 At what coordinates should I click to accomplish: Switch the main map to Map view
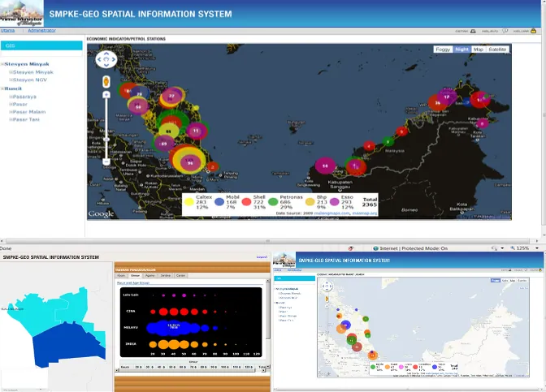pos(479,50)
